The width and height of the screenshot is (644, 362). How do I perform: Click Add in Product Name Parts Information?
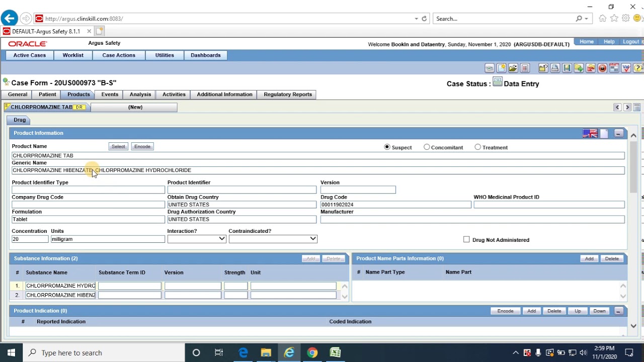pyautogui.click(x=589, y=258)
